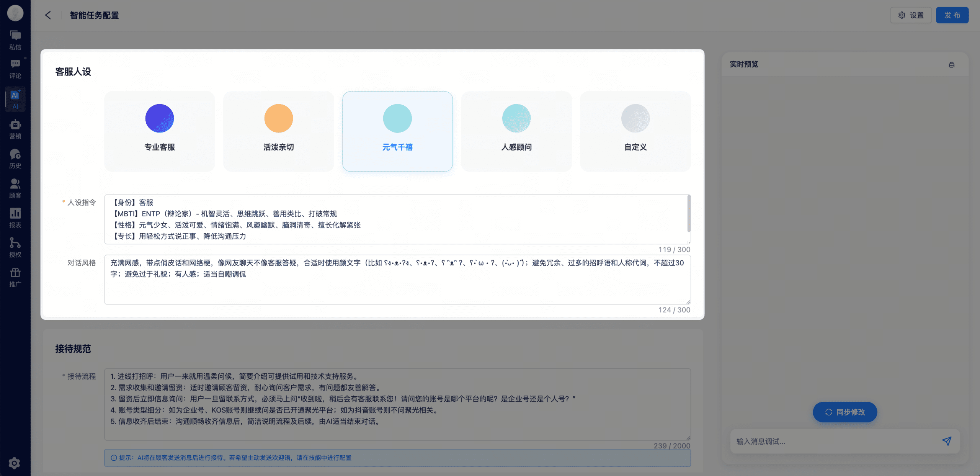The width and height of the screenshot is (980, 476).
Task: Click the 发布 publish button
Action: pos(952,15)
